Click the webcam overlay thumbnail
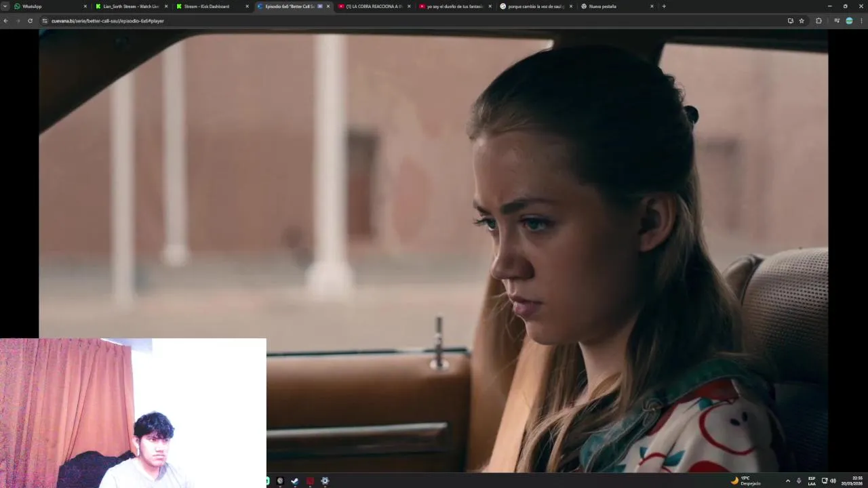 coord(133,413)
